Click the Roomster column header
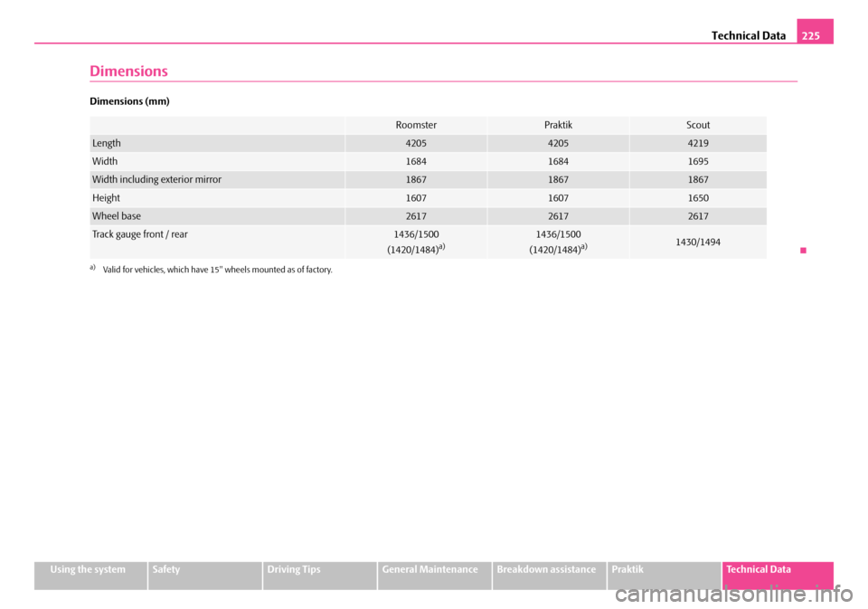The image size is (868, 609). (x=416, y=125)
